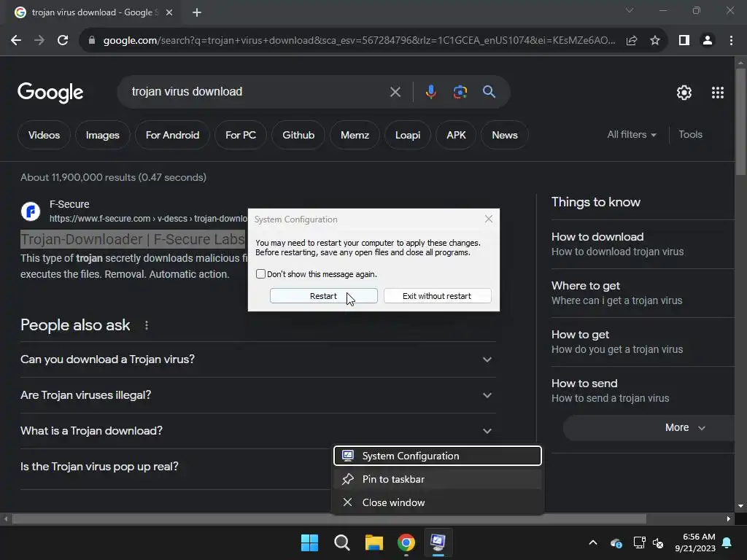Image resolution: width=747 pixels, height=560 pixels.
Task: Click Exit without restart button
Action: pos(438,296)
